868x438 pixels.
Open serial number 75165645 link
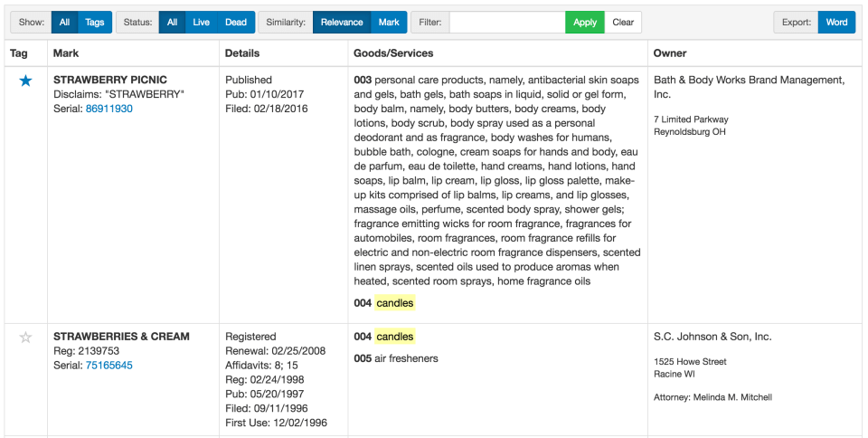pos(108,366)
